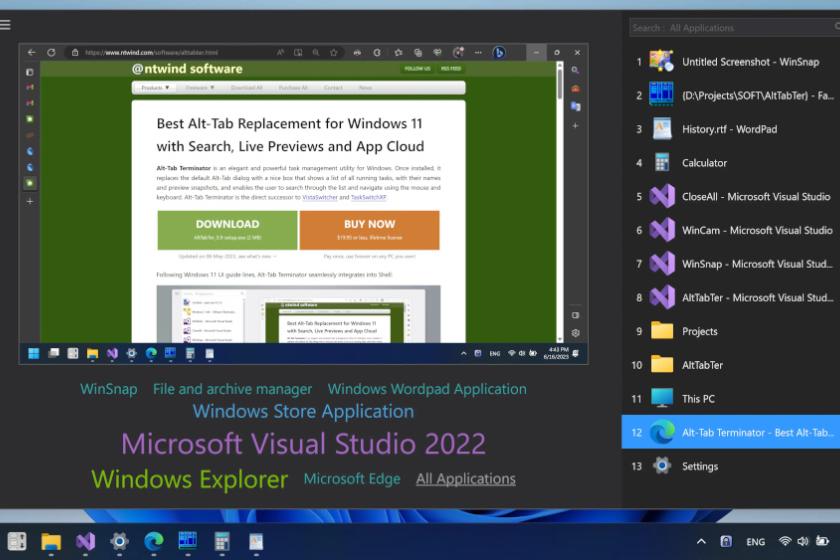Filter by Microsoft Visual Studio 2022
This screenshot has height=560, width=840.
pos(303,444)
